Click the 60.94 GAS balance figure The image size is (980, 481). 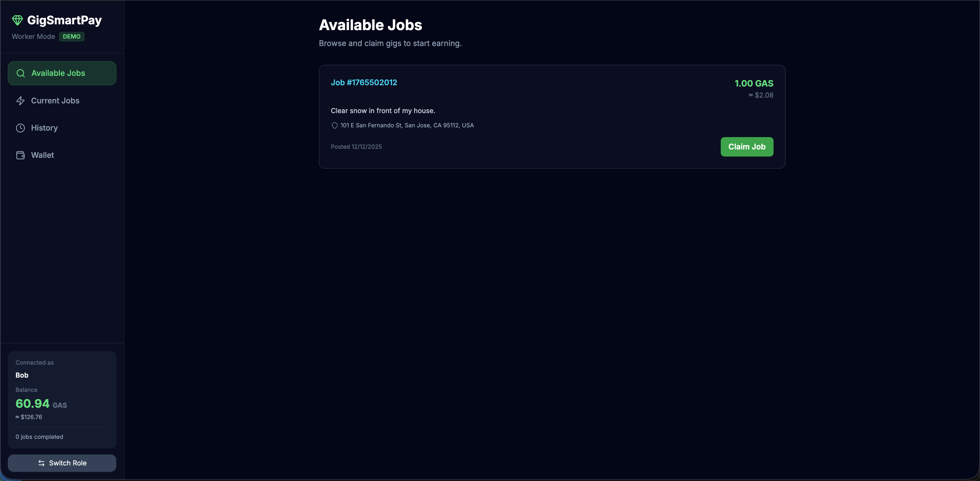tap(33, 403)
